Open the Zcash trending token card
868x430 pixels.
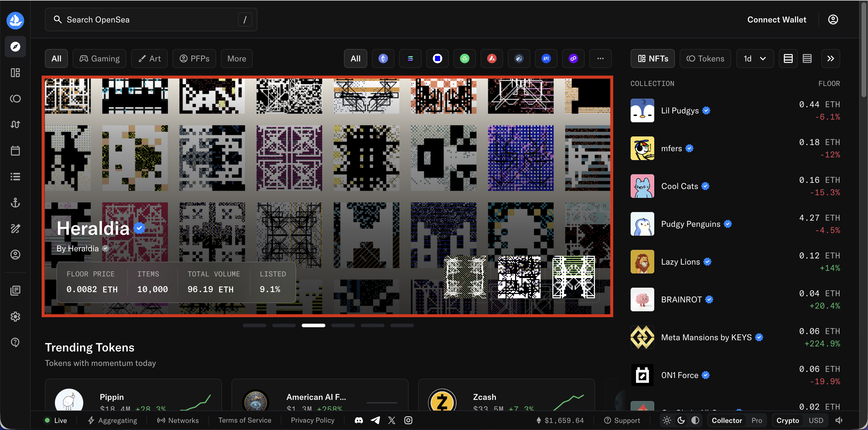tap(506, 395)
